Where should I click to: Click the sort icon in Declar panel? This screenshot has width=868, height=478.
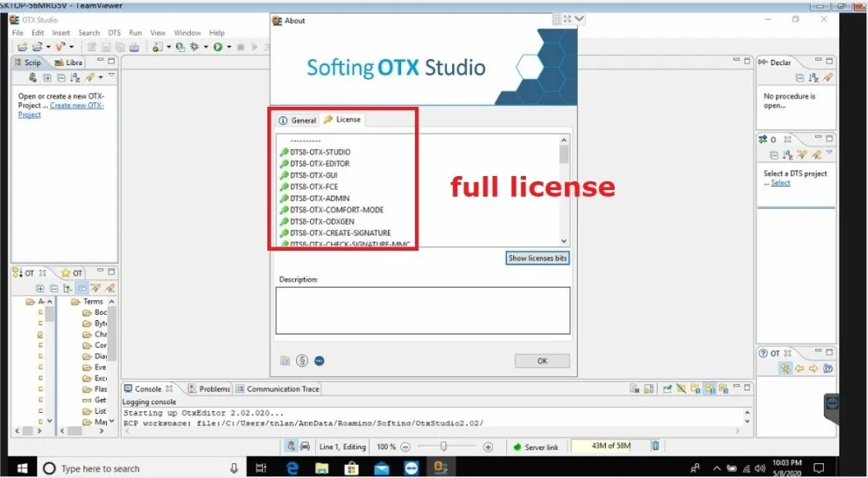pos(813,78)
